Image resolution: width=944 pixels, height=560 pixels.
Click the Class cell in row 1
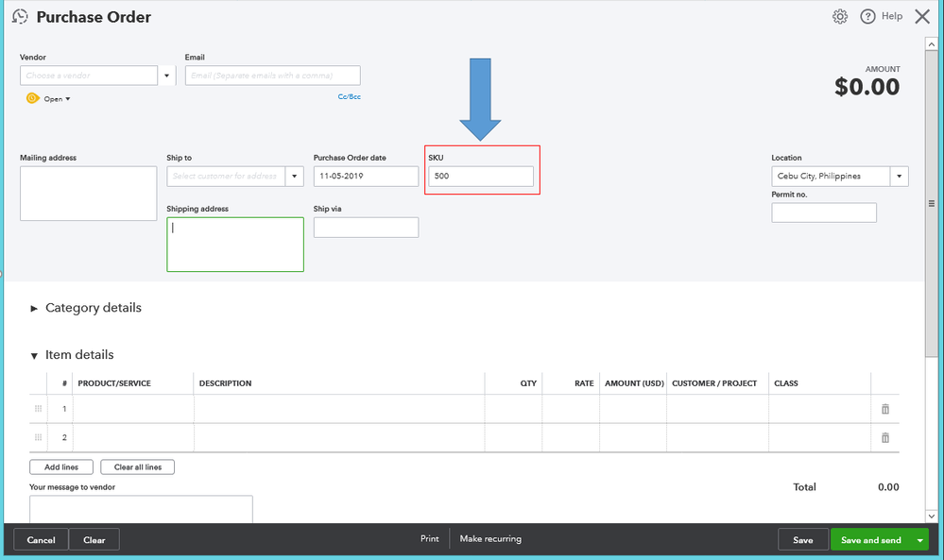[820, 409]
